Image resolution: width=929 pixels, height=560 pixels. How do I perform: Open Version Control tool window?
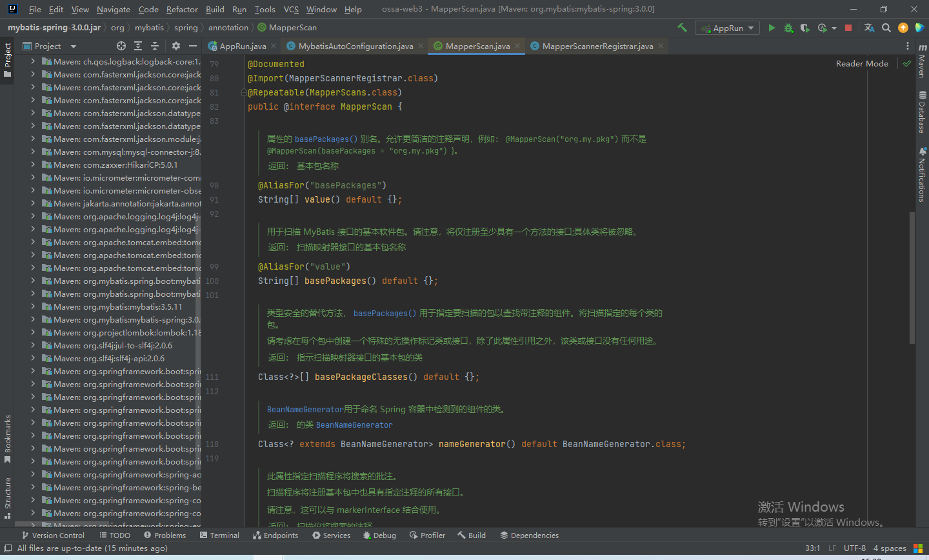[x=53, y=535]
